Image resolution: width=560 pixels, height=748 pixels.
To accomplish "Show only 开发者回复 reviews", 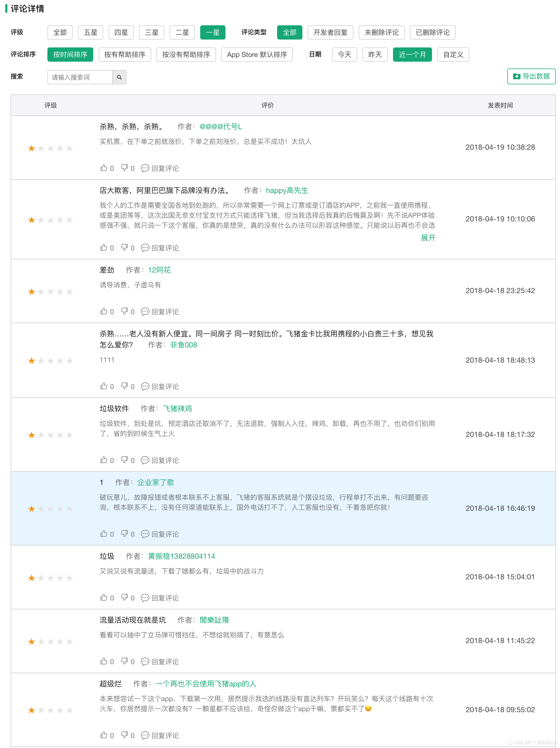I will (x=331, y=32).
